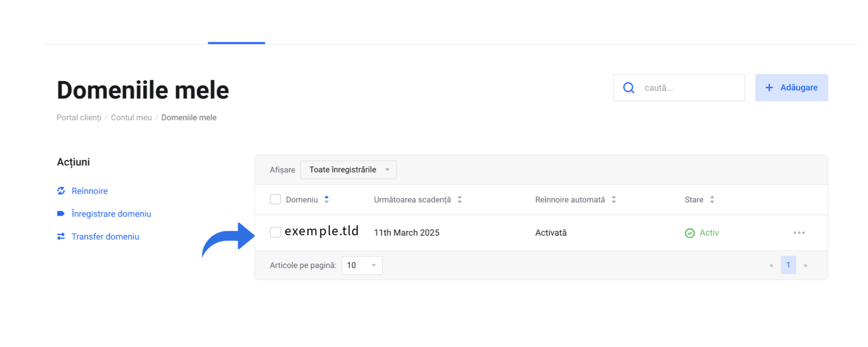Open the Reînnoire action link
Screen dimensions: 868x347
coord(90,191)
